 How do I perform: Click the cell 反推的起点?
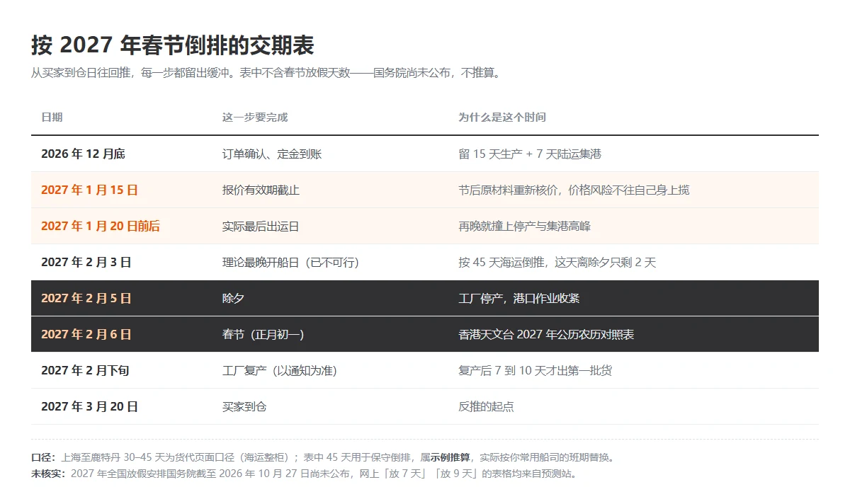pos(486,406)
